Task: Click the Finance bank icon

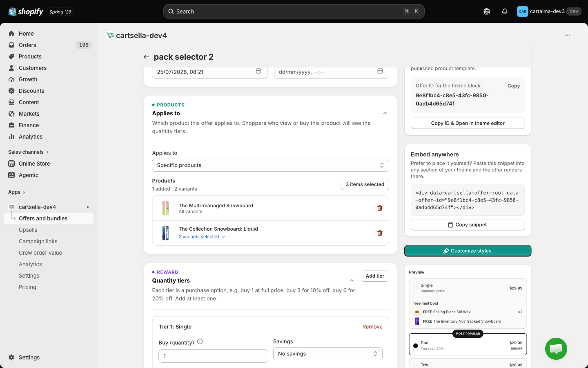Action: click(x=11, y=125)
